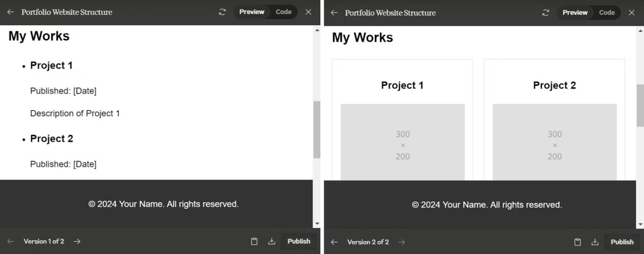Switch left panel to Code view
Screen dimensions: 644x254
[283, 12]
